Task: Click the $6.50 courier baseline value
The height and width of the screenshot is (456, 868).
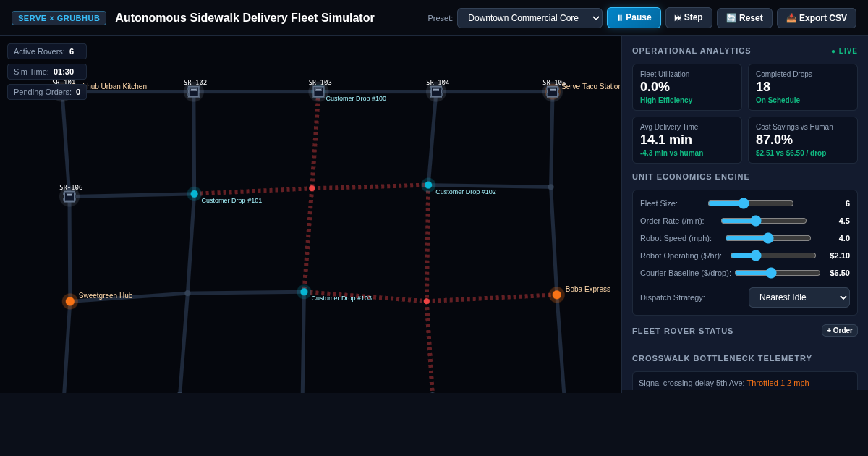Action: (840, 273)
